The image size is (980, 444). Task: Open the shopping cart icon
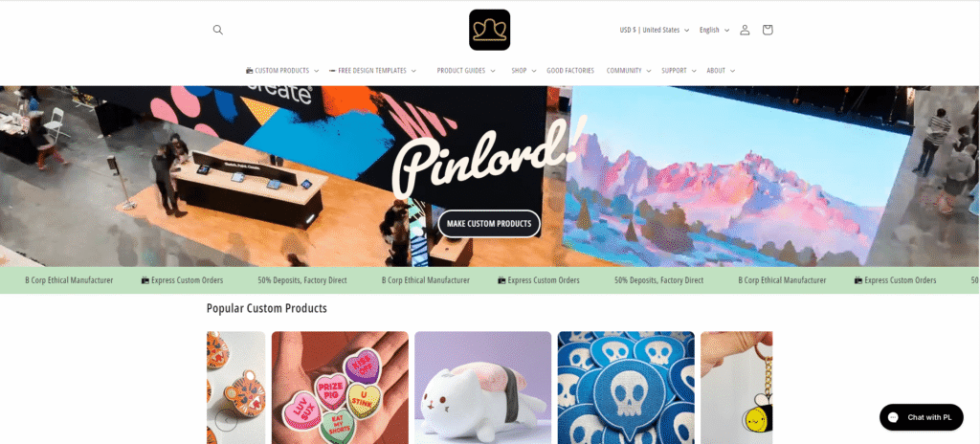[768, 30]
